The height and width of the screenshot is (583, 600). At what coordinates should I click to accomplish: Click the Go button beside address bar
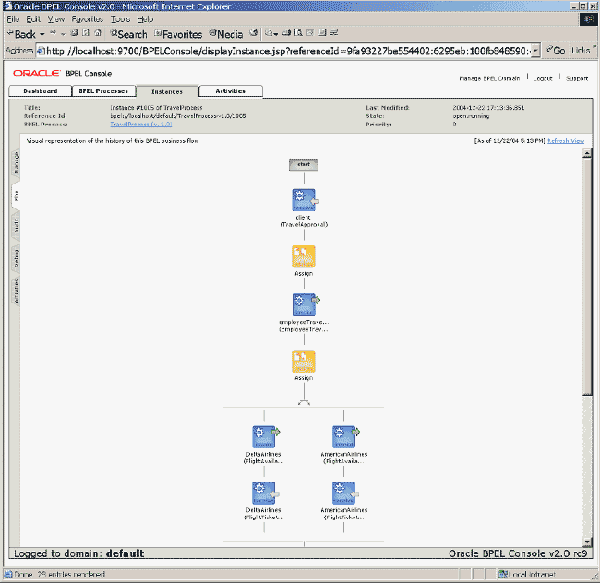(x=556, y=50)
